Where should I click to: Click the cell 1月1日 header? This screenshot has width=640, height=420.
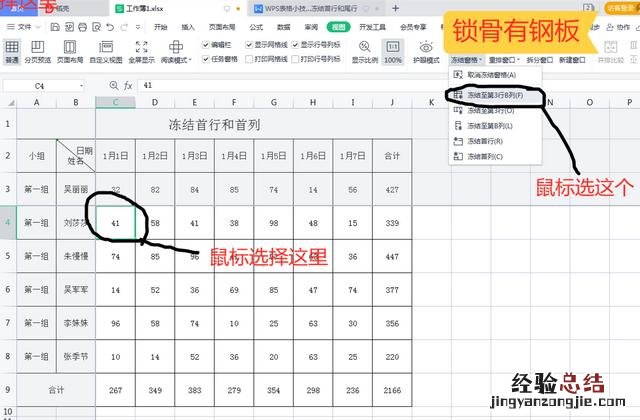[115, 156]
